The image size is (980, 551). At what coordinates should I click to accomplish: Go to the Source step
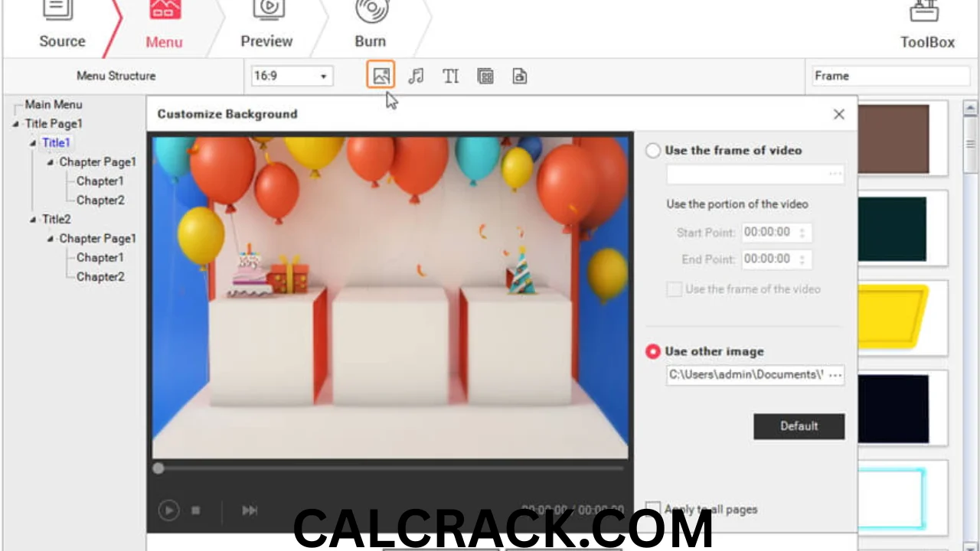tap(62, 24)
